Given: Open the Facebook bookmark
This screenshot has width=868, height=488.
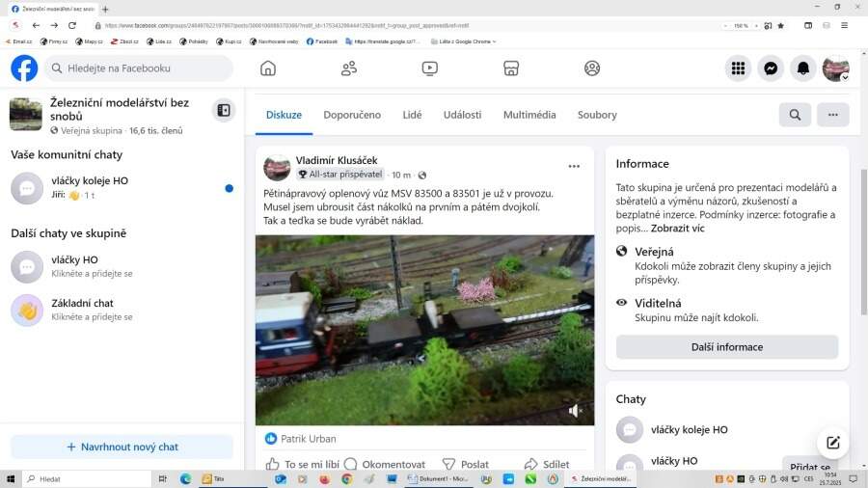Looking at the screenshot, I should (322, 41).
